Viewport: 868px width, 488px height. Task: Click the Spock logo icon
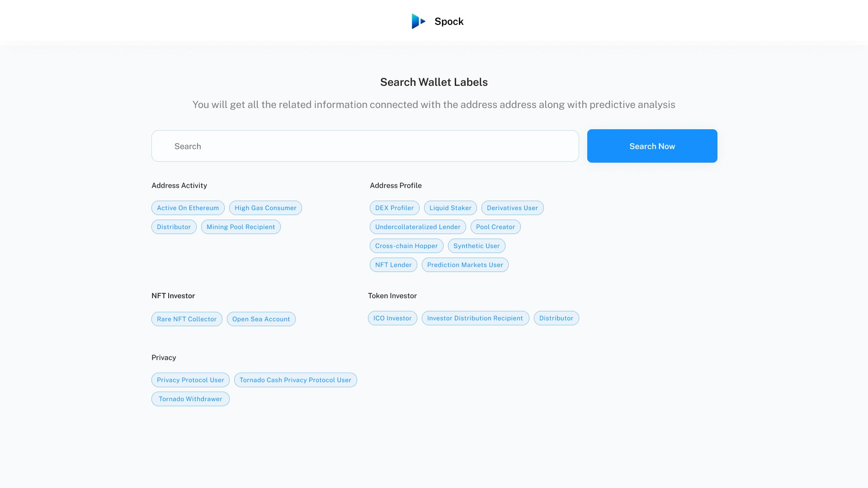(419, 21)
